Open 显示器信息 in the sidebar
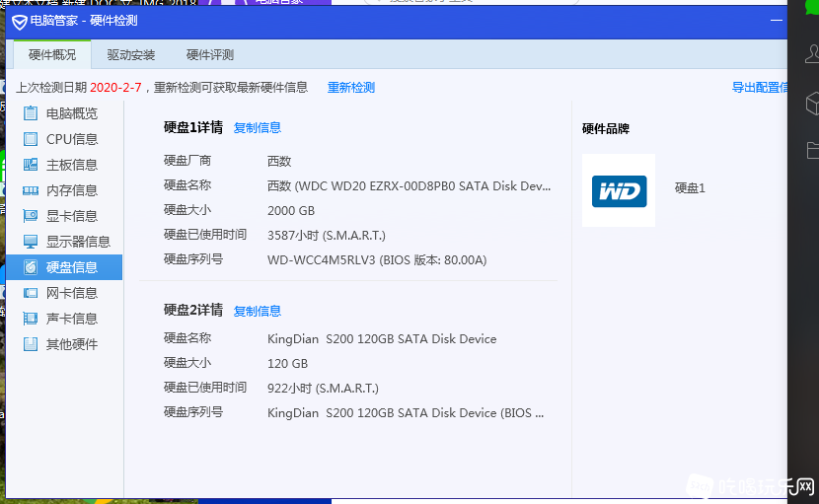819x504 pixels. point(64,242)
